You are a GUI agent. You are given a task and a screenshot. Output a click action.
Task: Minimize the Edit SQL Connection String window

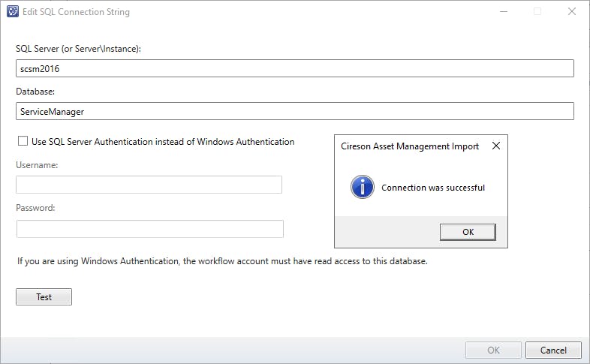coord(503,12)
